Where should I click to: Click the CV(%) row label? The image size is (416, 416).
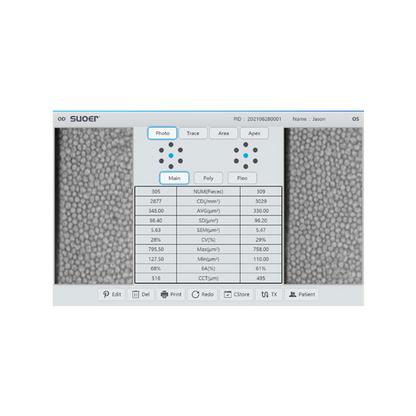(208, 240)
